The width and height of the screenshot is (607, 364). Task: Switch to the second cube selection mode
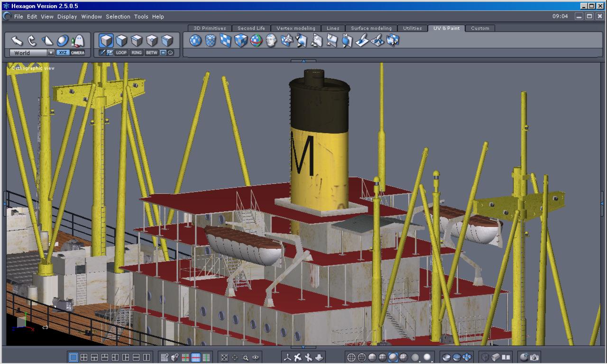click(x=122, y=40)
